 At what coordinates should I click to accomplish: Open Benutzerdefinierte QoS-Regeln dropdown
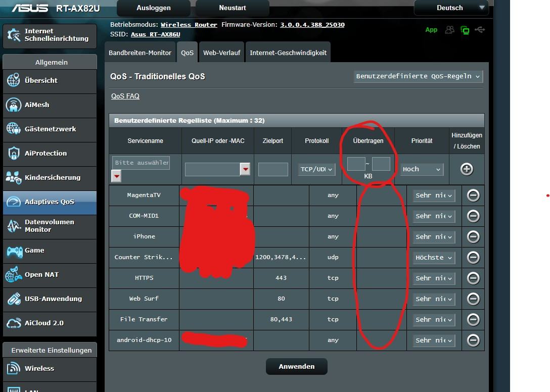coord(418,76)
